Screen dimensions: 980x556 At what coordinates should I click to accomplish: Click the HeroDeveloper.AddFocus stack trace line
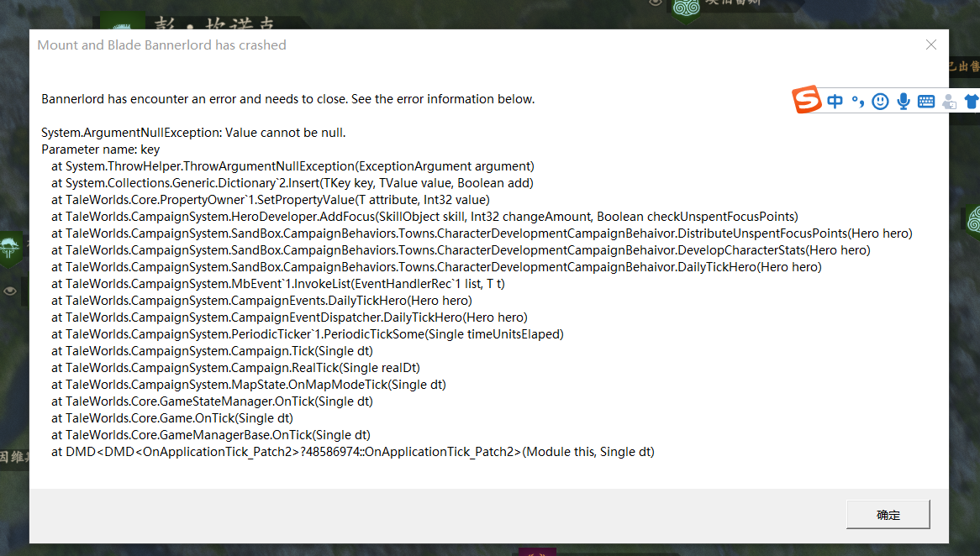(x=425, y=217)
